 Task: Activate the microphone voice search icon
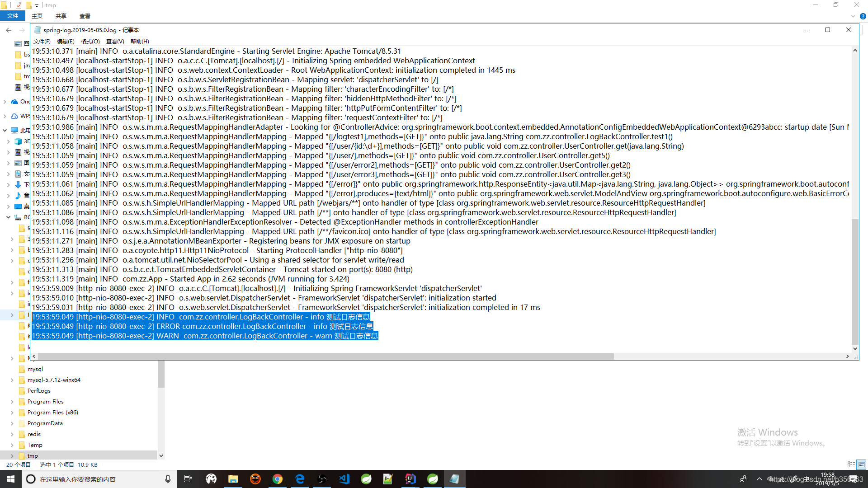168,479
